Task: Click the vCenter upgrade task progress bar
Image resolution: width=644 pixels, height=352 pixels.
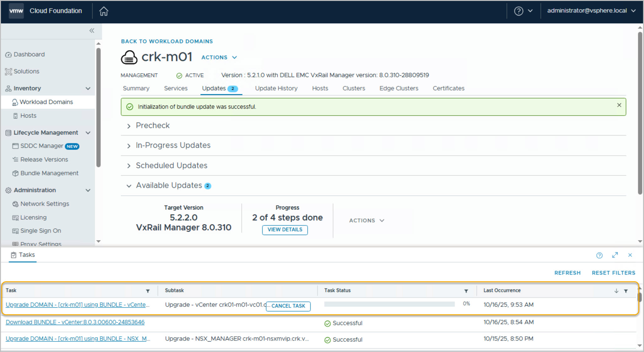Action: 389,304
